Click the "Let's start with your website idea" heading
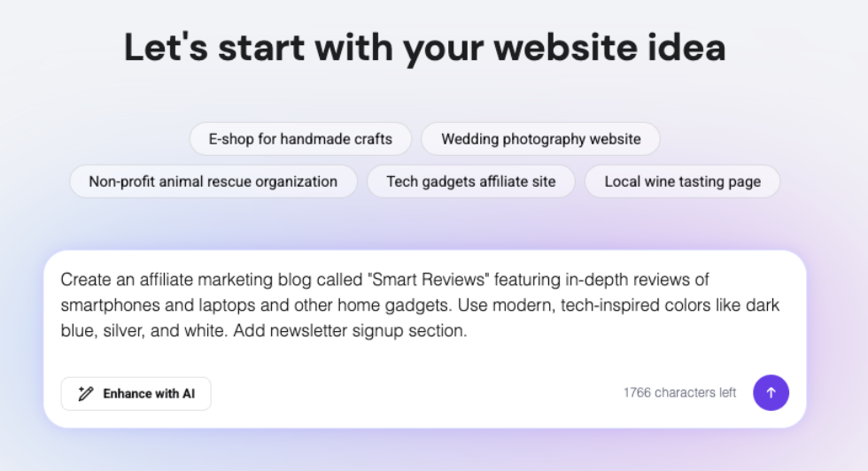The image size is (868, 471). [424, 48]
